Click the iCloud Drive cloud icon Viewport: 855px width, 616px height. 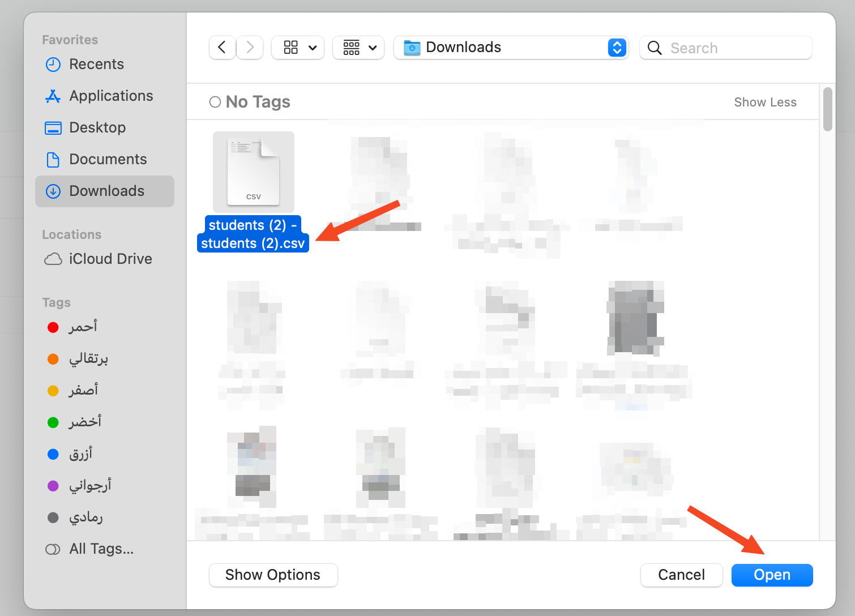click(53, 259)
